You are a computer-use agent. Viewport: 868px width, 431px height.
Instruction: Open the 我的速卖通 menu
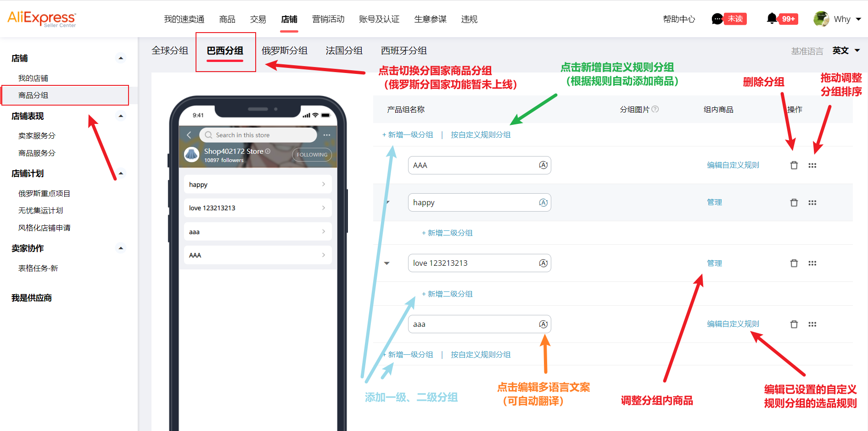[184, 19]
